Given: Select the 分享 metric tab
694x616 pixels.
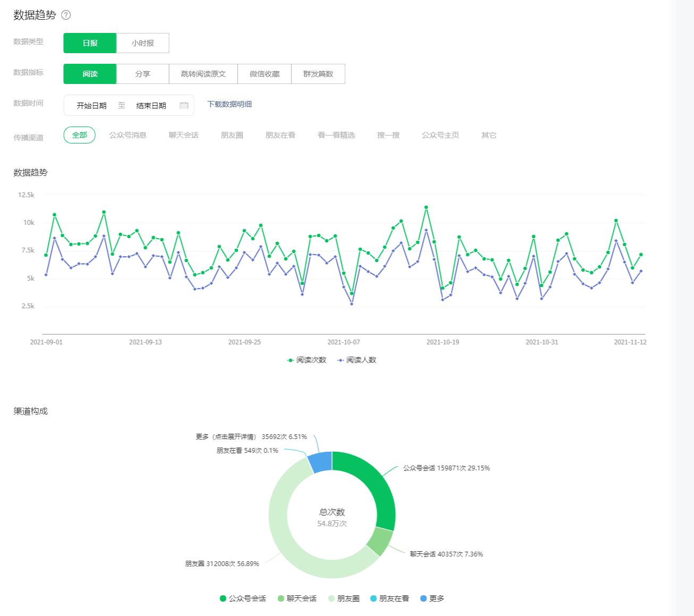Looking at the screenshot, I should (x=143, y=74).
